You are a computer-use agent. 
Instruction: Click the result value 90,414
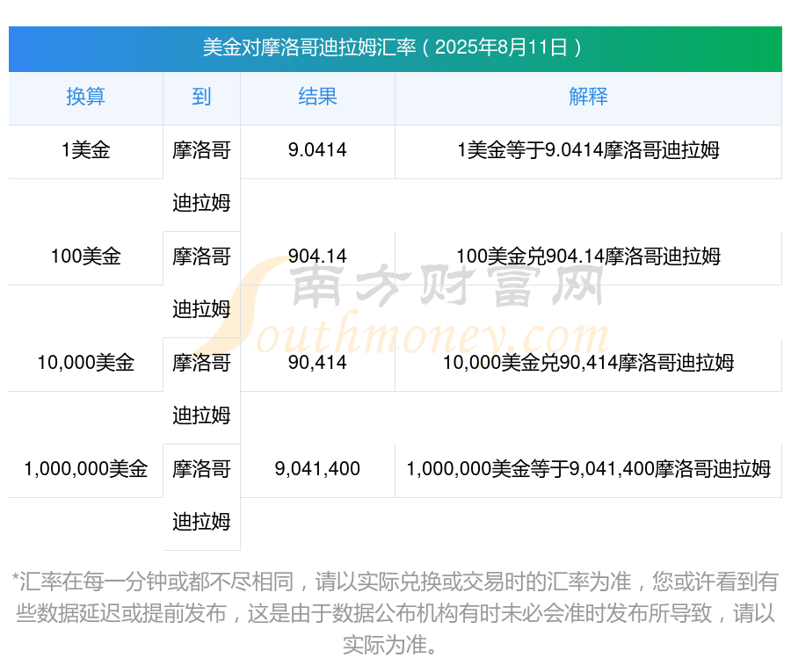[x=317, y=363]
